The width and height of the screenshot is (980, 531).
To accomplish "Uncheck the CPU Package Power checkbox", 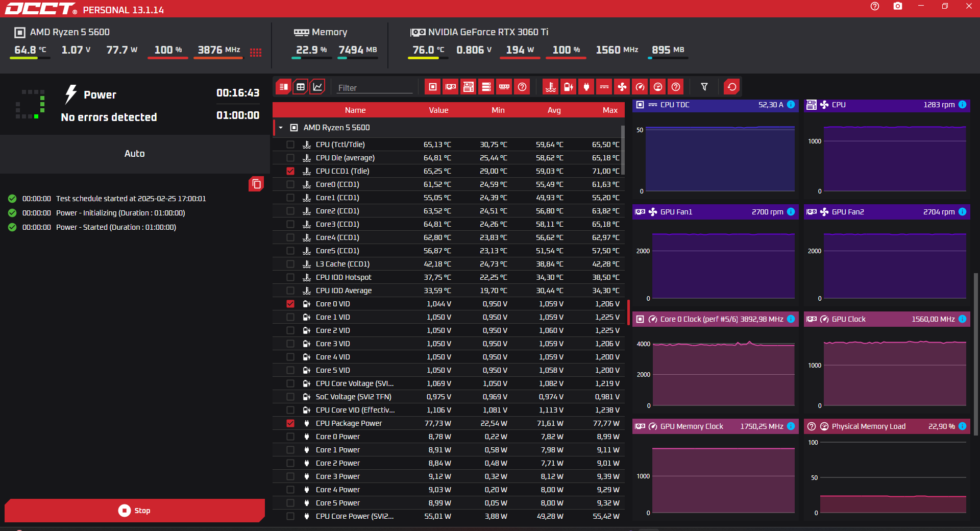I will (x=290, y=423).
